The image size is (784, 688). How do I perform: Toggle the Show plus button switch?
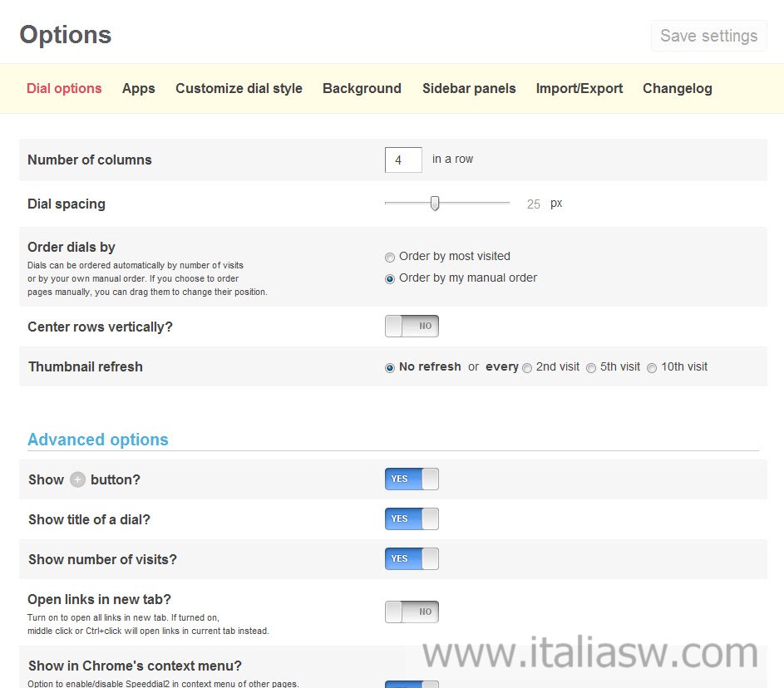(412, 479)
